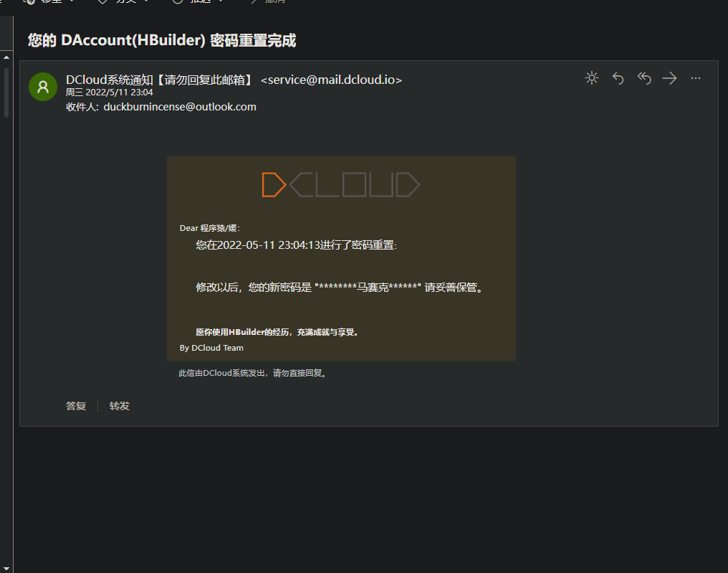Click "By DCloud Team" signature
The height and width of the screenshot is (573, 728).
(x=211, y=348)
